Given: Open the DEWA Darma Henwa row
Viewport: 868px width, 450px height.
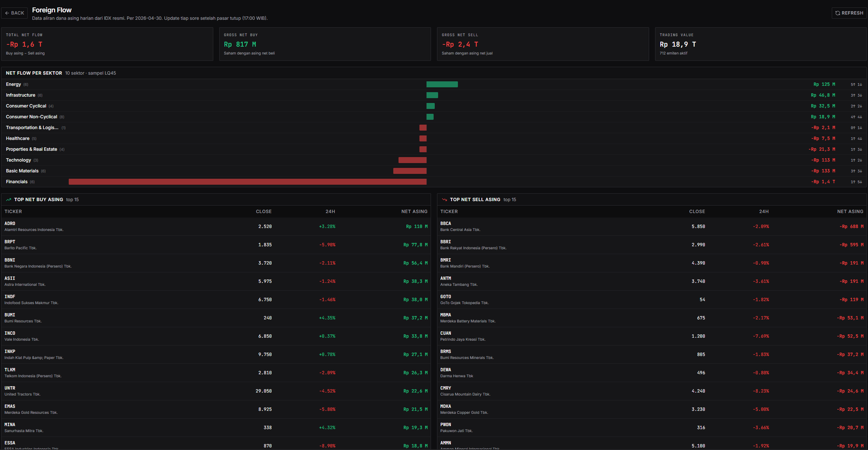Looking at the screenshot, I should point(652,373).
